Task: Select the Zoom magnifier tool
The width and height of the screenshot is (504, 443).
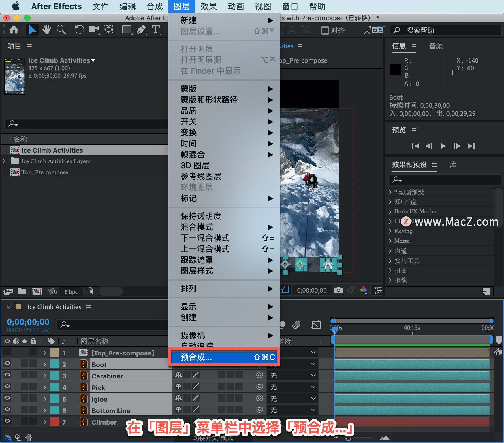Action: pos(61,30)
